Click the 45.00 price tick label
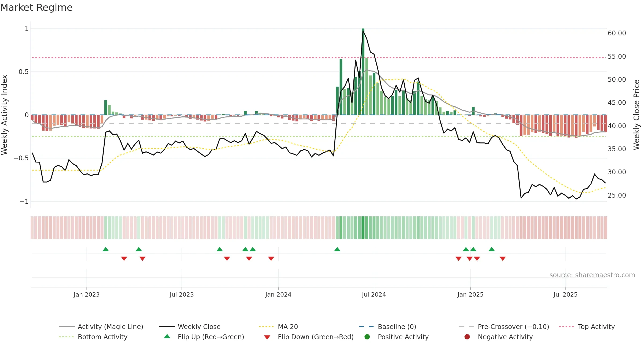Screen dimensions: 644x362 (x=617, y=103)
